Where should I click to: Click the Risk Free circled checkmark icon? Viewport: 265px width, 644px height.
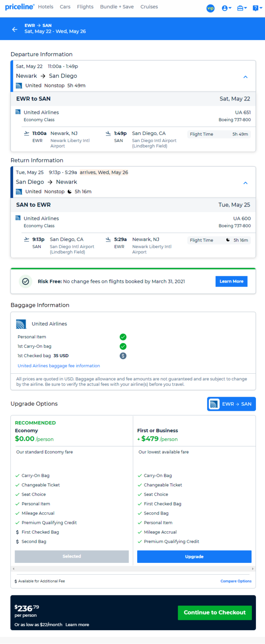coord(25,281)
